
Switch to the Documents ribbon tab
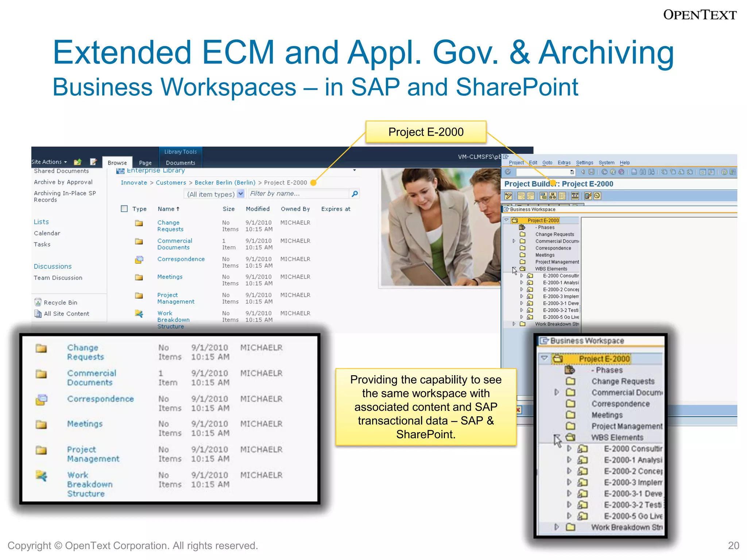point(181,163)
